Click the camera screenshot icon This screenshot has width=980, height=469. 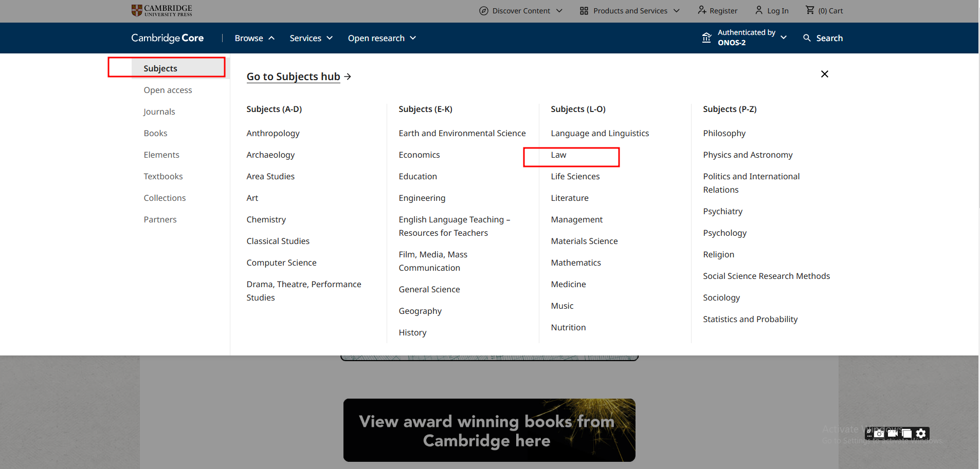coord(879,434)
